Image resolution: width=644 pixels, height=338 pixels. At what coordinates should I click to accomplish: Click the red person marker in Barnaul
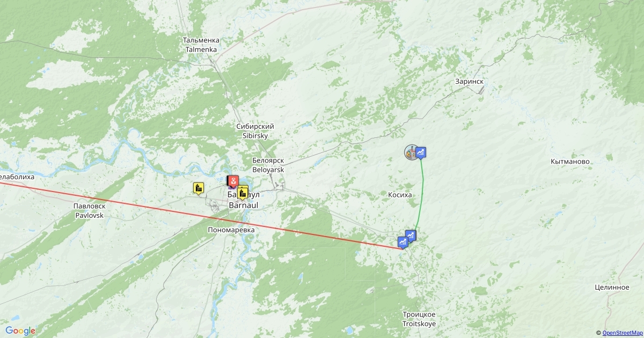click(233, 181)
